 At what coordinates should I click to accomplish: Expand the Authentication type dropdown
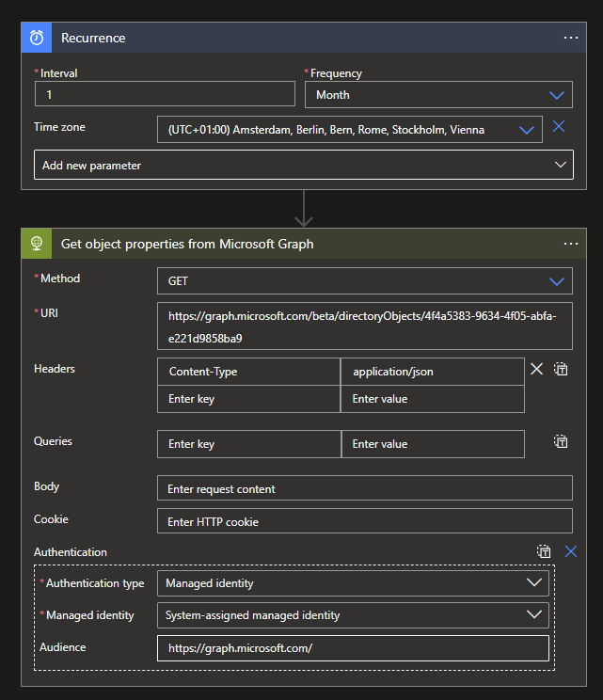tap(353, 583)
